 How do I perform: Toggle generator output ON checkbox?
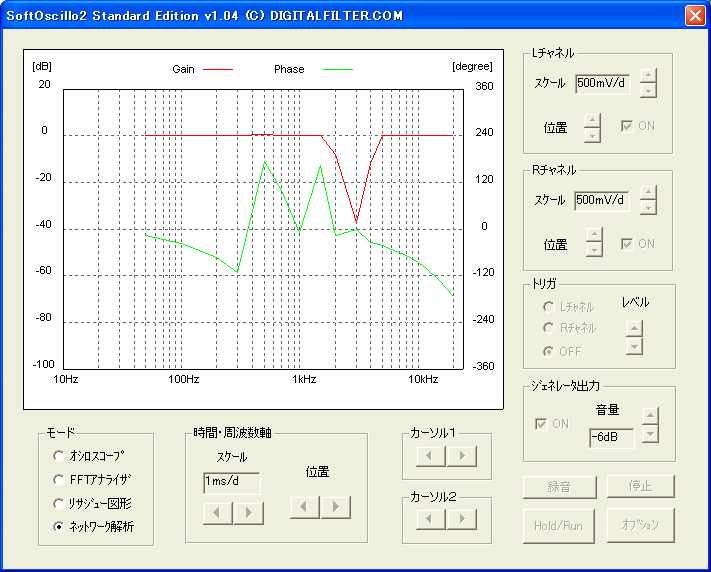coord(541,424)
